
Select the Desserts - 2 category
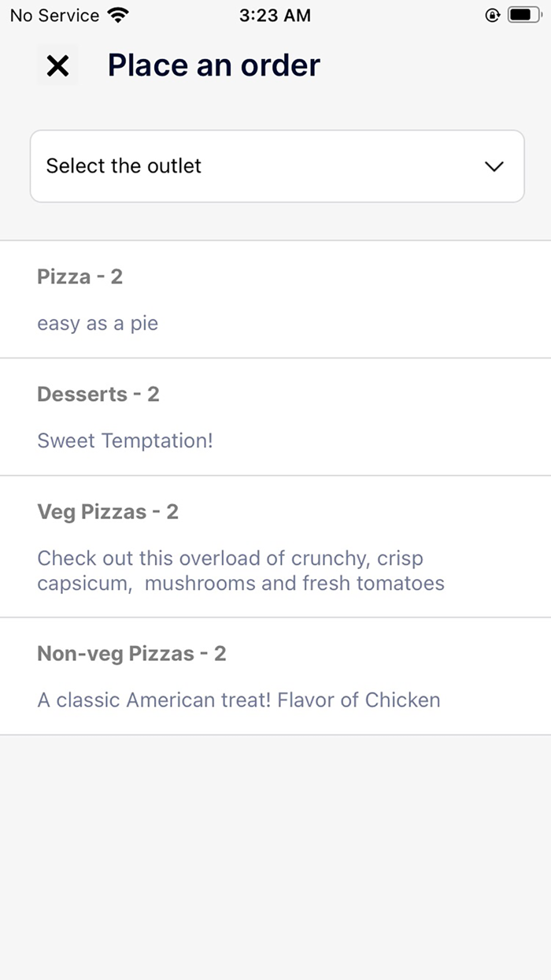coord(98,394)
